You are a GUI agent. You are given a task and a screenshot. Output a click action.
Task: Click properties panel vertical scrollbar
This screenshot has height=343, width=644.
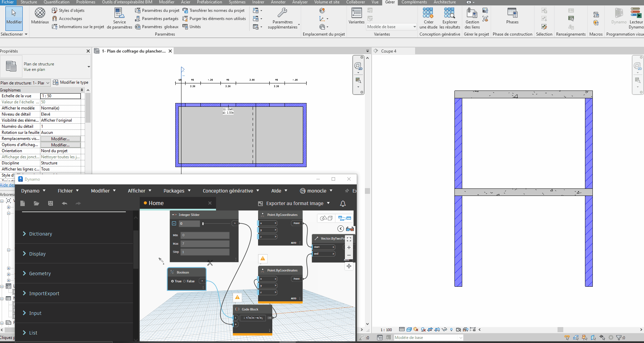click(88, 108)
